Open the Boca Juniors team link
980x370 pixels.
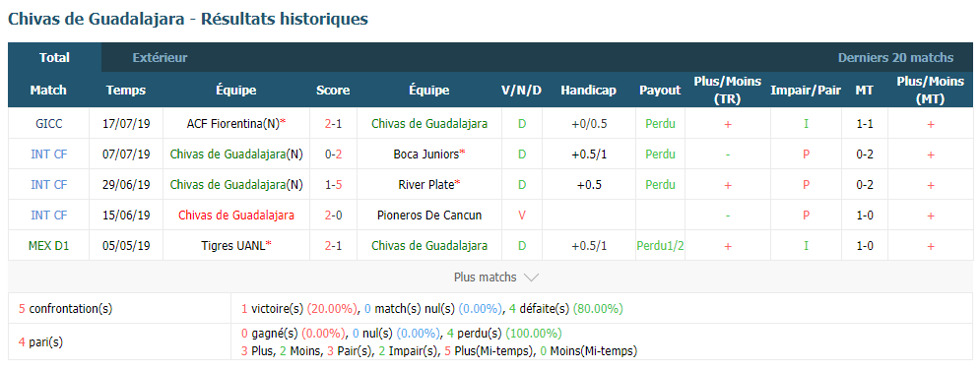pyautogui.click(x=428, y=154)
